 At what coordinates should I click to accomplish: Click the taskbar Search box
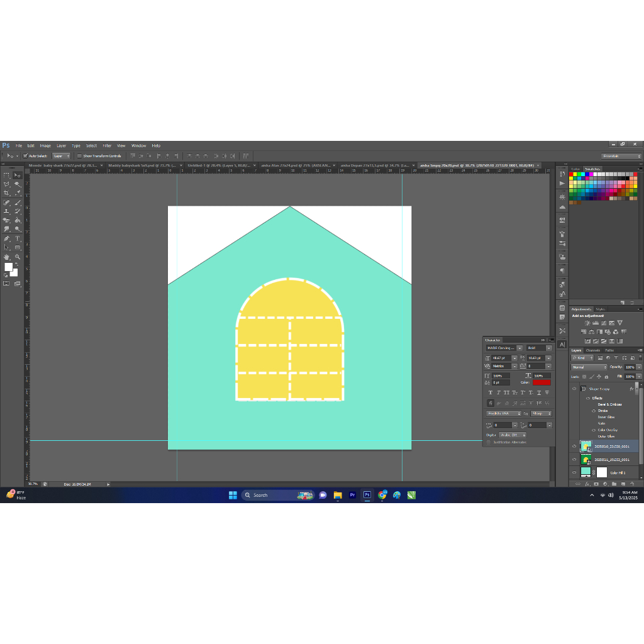tap(278, 496)
